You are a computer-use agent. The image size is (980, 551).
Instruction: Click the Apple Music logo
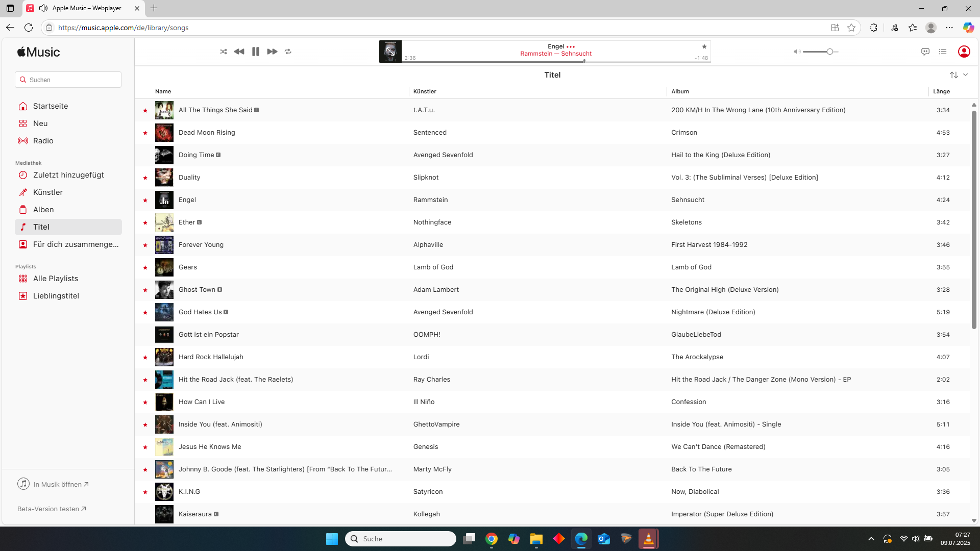click(38, 52)
